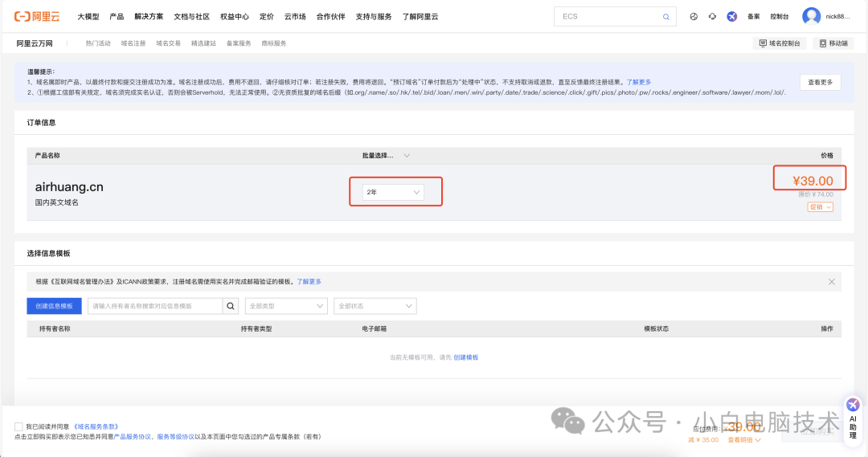Viewport: 868px width, 457px height.
Task: Click the ¥39.00 price in order row
Action: click(x=813, y=181)
